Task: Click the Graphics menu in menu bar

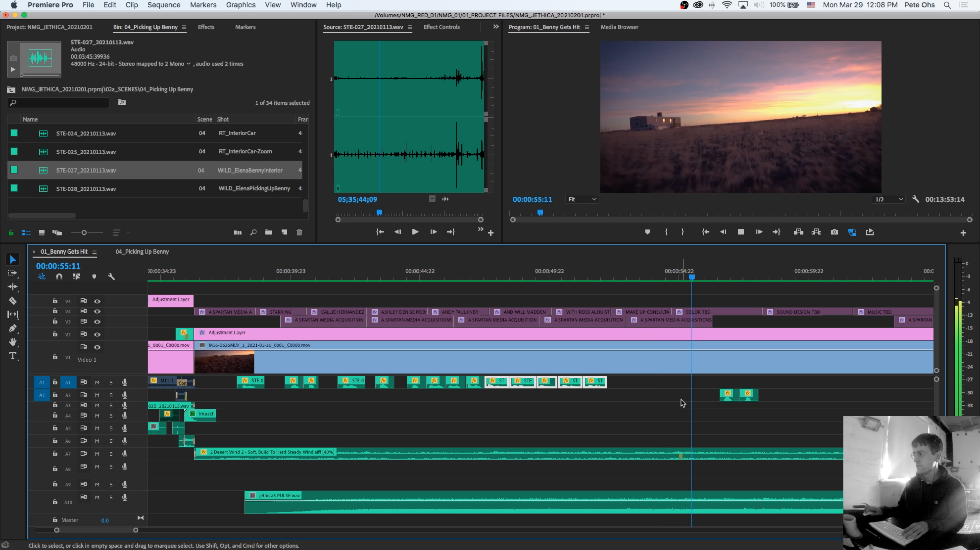Action: coord(240,5)
